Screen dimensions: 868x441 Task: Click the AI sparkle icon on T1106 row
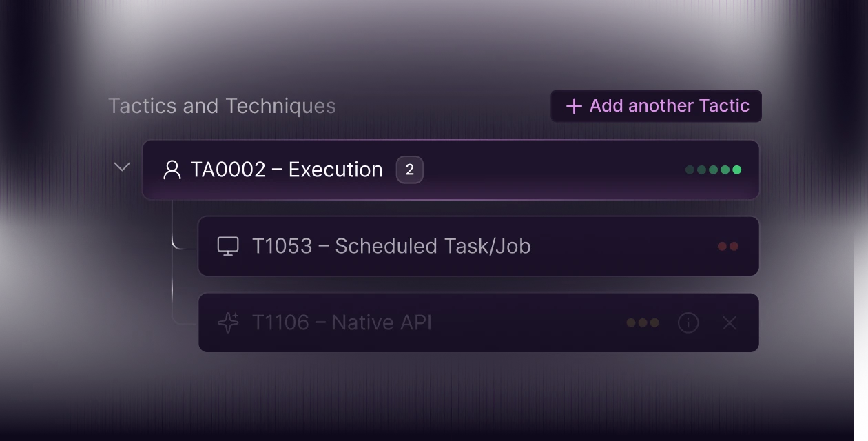pos(228,322)
